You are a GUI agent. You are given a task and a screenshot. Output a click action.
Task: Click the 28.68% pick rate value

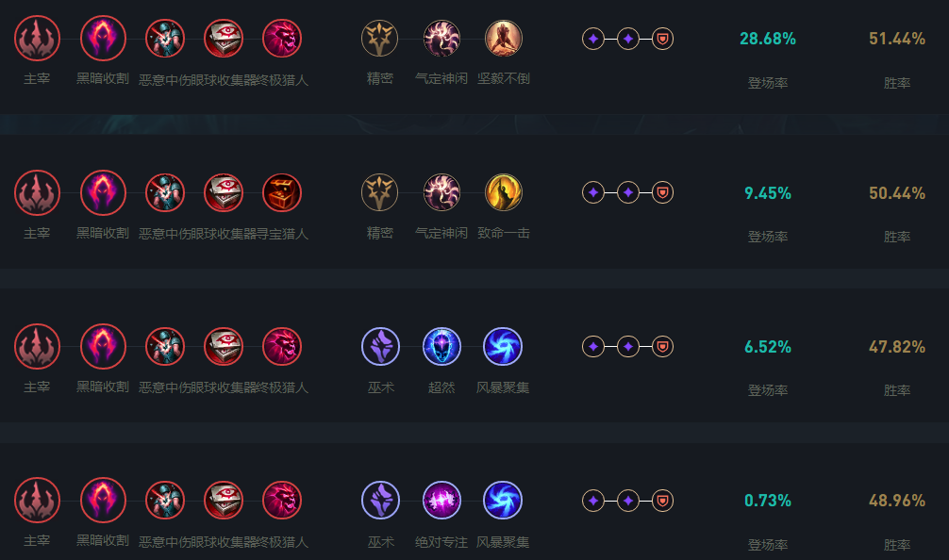pyautogui.click(x=768, y=39)
